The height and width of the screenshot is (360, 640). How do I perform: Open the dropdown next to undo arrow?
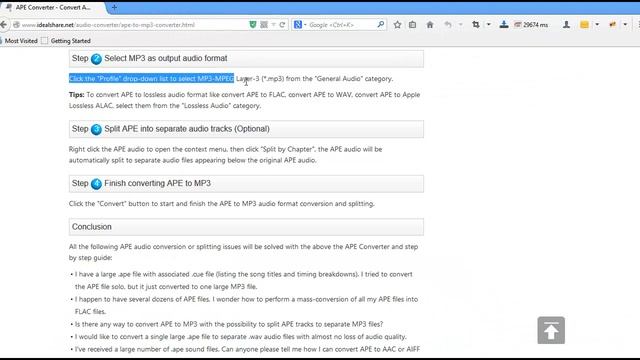[460, 25]
